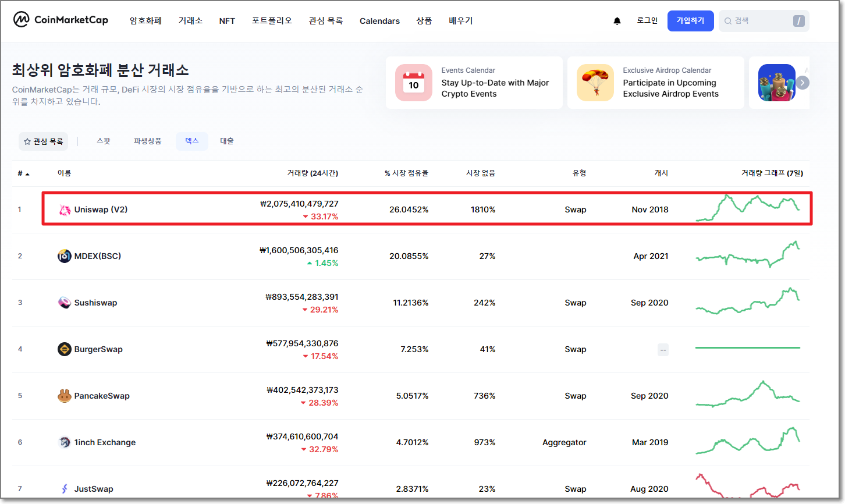
Task: Open the PancakeSwap exchange link
Action: click(102, 396)
